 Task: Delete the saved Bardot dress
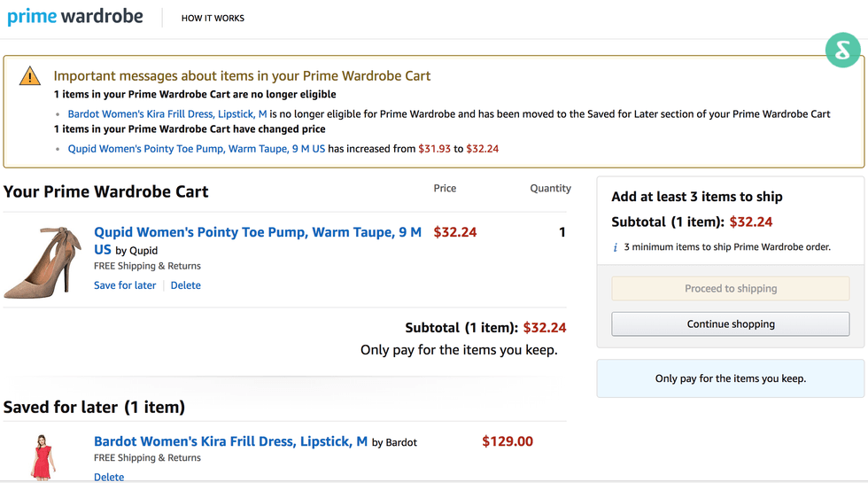point(109,477)
